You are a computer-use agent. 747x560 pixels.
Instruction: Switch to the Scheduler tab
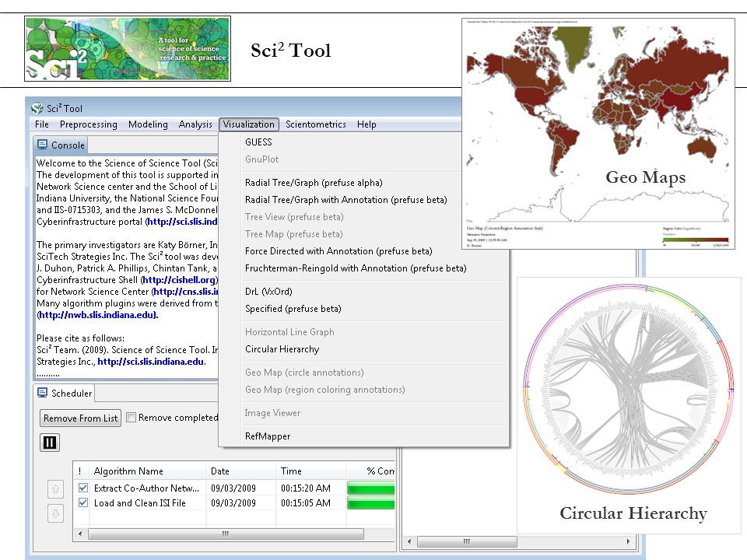click(x=65, y=393)
